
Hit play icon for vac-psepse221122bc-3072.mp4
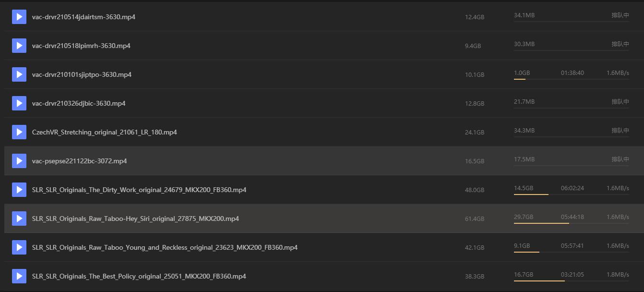tap(19, 161)
